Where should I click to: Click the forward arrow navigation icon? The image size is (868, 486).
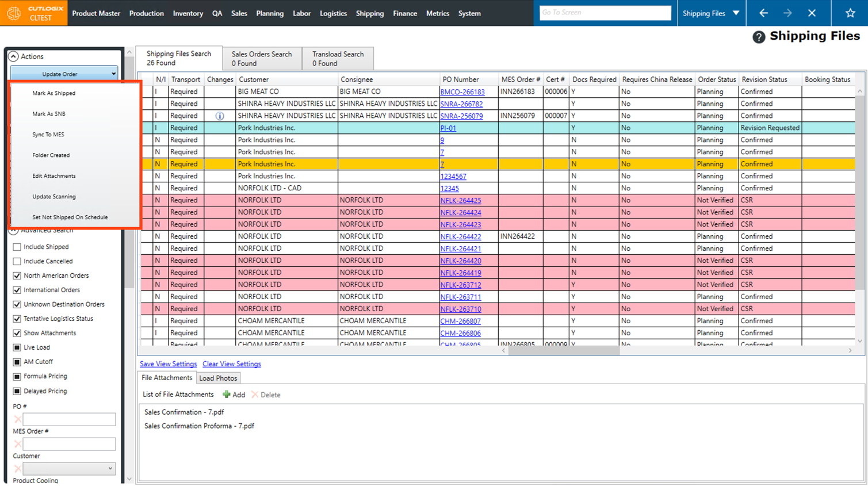pos(787,13)
